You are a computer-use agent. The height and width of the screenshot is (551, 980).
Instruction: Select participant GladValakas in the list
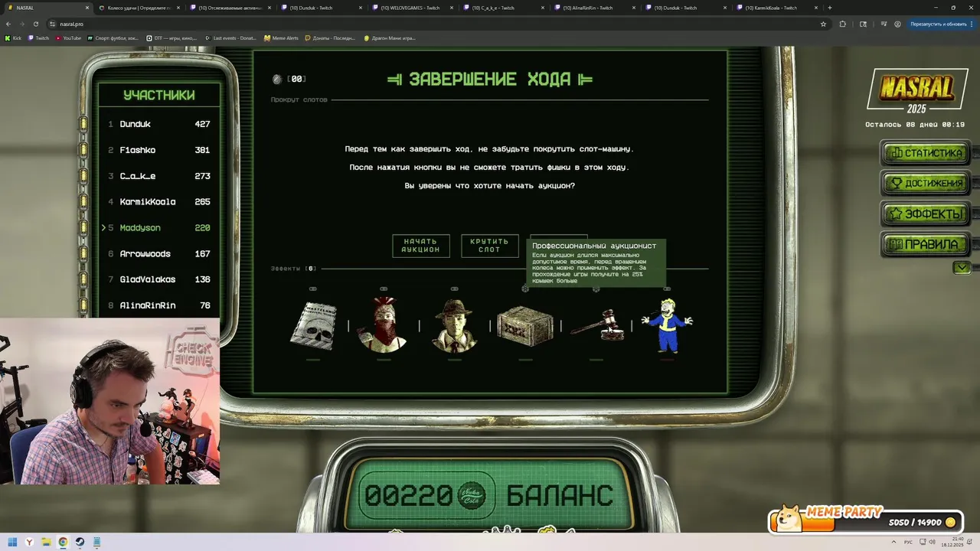pyautogui.click(x=158, y=279)
